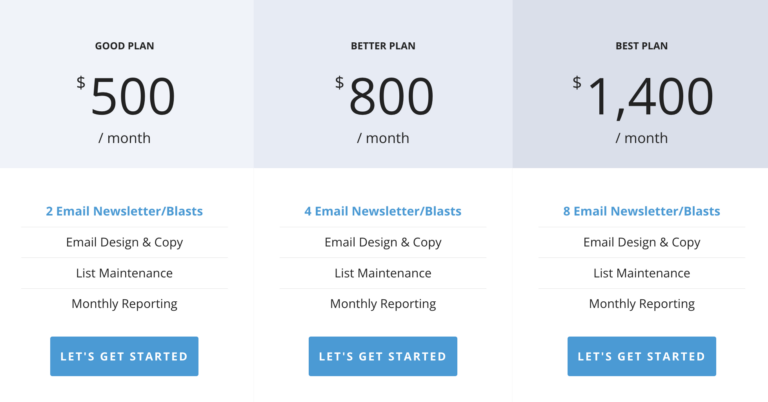
Task: Select the 2 Email Newsletter/Blasts link
Action: (x=124, y=211)
